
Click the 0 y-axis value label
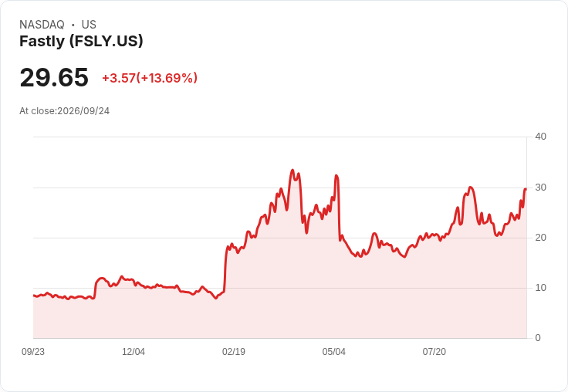(x=538, y=338)
